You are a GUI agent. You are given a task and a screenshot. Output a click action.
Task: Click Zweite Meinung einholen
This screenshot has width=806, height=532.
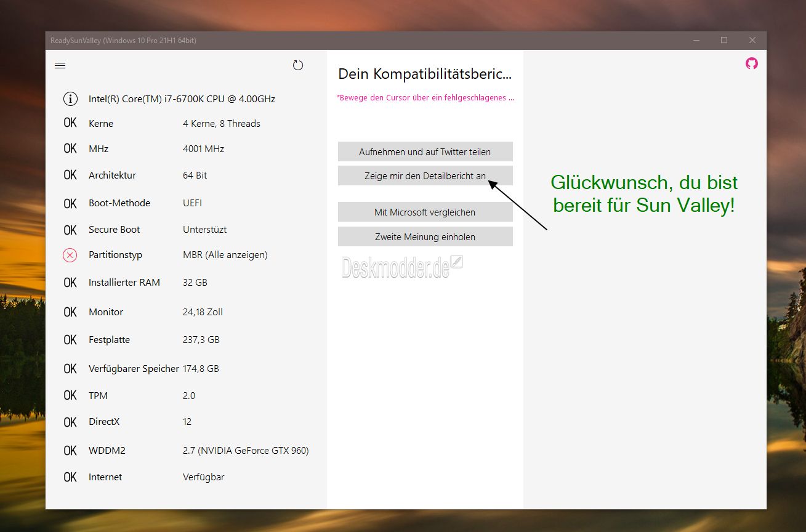coord(425,236)
